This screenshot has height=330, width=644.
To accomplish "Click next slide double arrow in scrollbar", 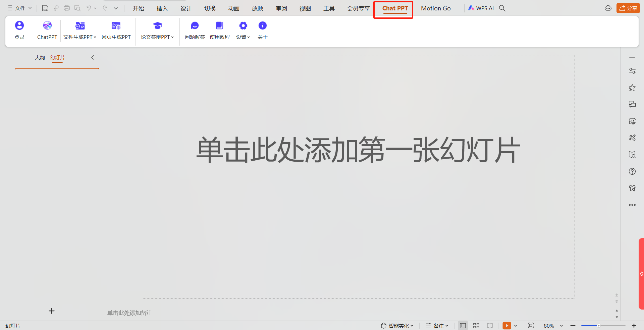I will (616, 301).
